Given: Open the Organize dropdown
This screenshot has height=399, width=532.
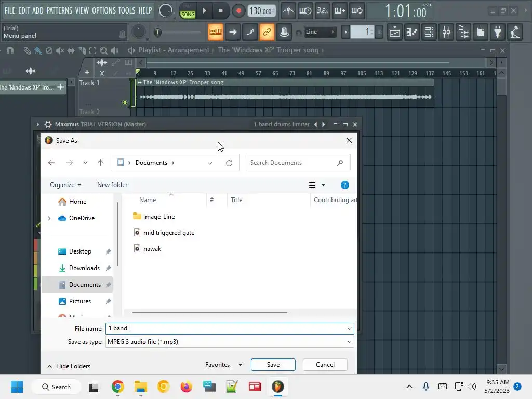Looking at the screenshot, I should pos(65,185).
